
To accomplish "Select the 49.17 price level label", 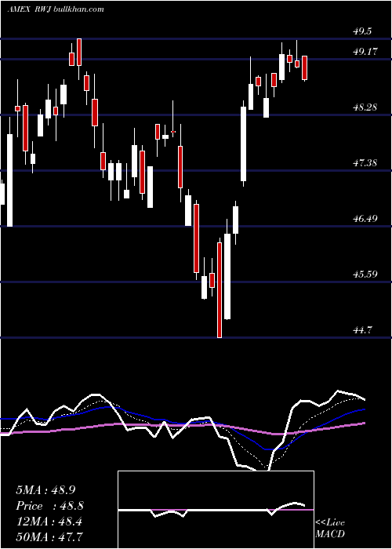I will point(365,52).
